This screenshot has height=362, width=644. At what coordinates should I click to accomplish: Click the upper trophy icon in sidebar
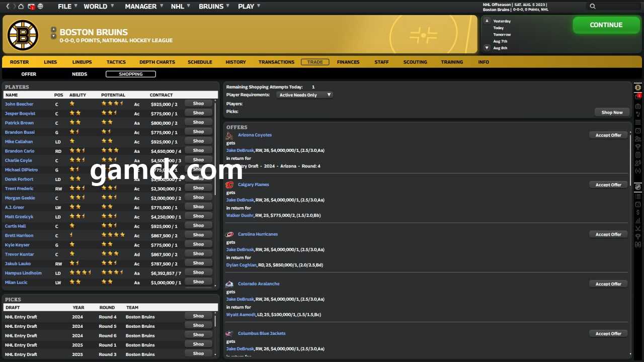point(637,147)
